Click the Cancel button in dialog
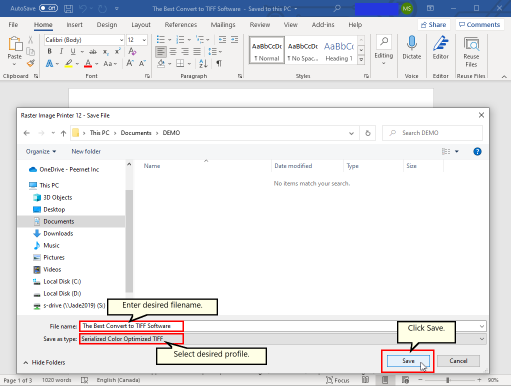 pos(458,361)
